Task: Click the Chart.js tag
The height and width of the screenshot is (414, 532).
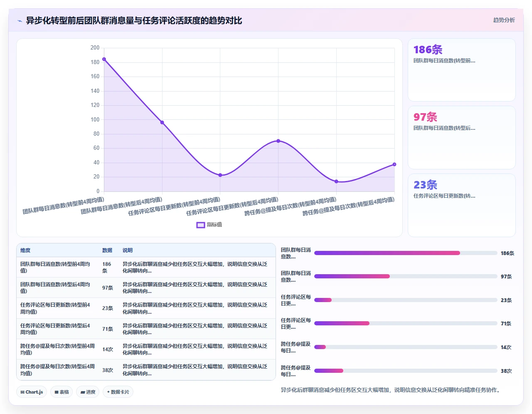Action: click(32, 392)
